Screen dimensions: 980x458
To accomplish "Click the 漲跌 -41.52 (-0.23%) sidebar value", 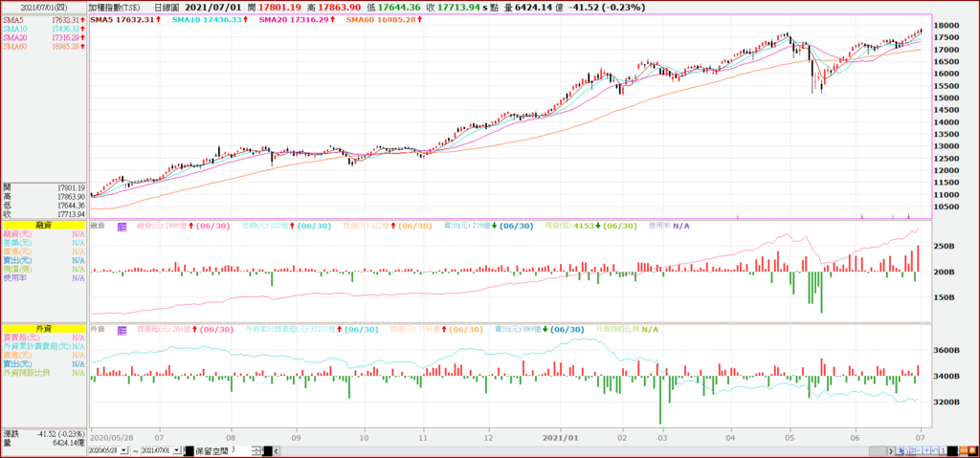I will tap(60, 433).
